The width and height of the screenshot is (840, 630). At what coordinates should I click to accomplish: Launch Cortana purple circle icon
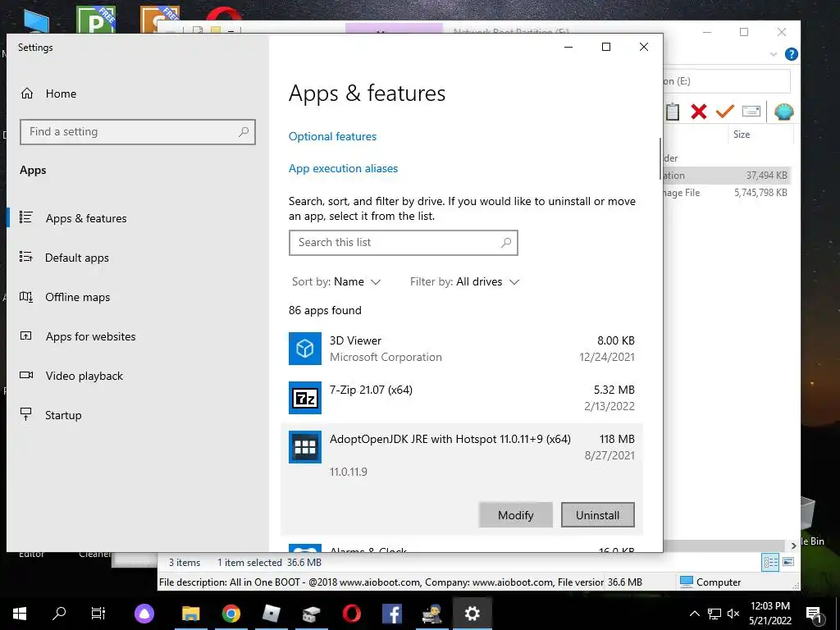click(144, 614)
